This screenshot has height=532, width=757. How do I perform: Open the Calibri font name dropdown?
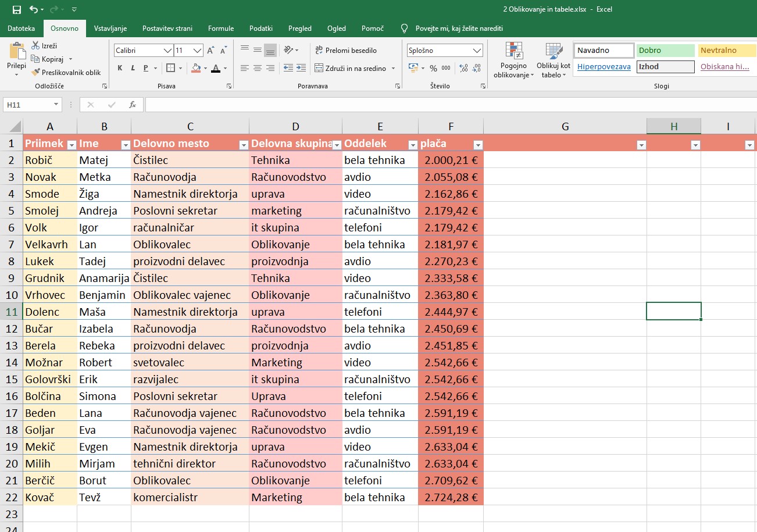point(167,51)
